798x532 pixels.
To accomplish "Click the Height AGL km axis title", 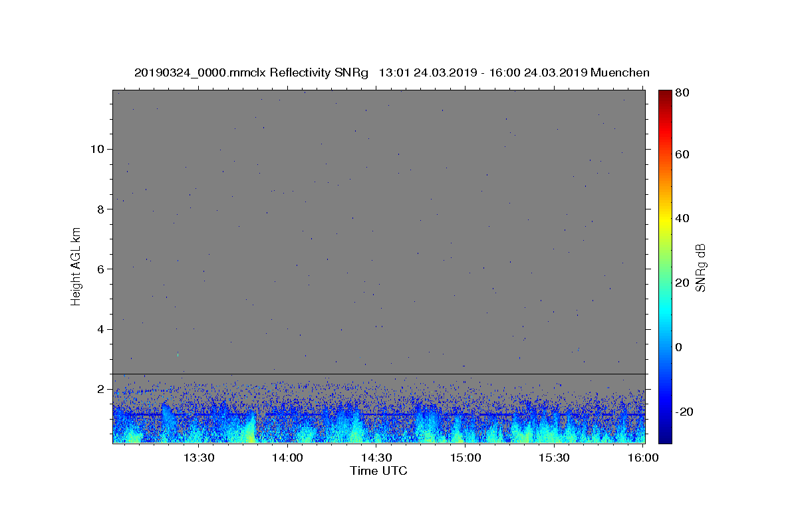I will (x=76, y=266).
